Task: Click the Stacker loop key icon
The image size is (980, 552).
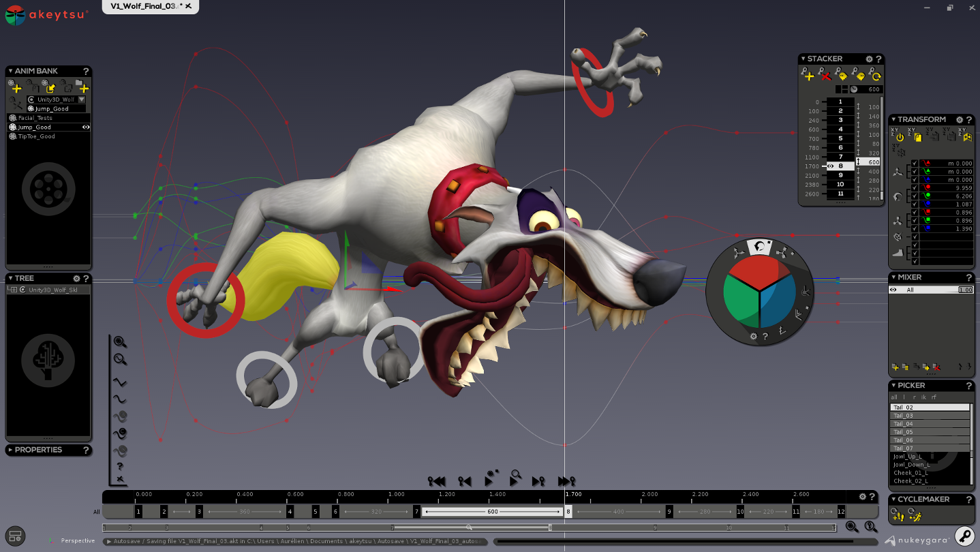Action: [x=874, y=74]
